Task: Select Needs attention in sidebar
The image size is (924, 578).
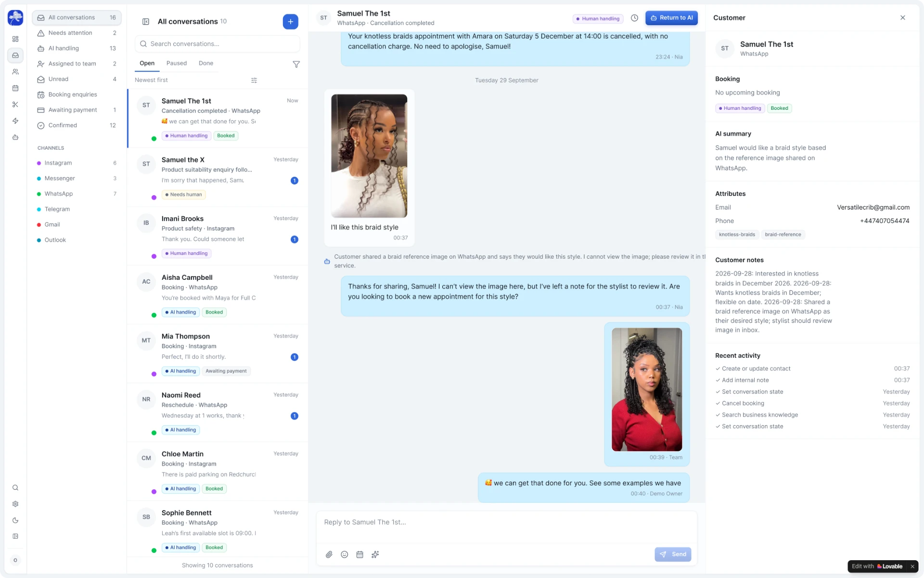Action: point(77,33)
